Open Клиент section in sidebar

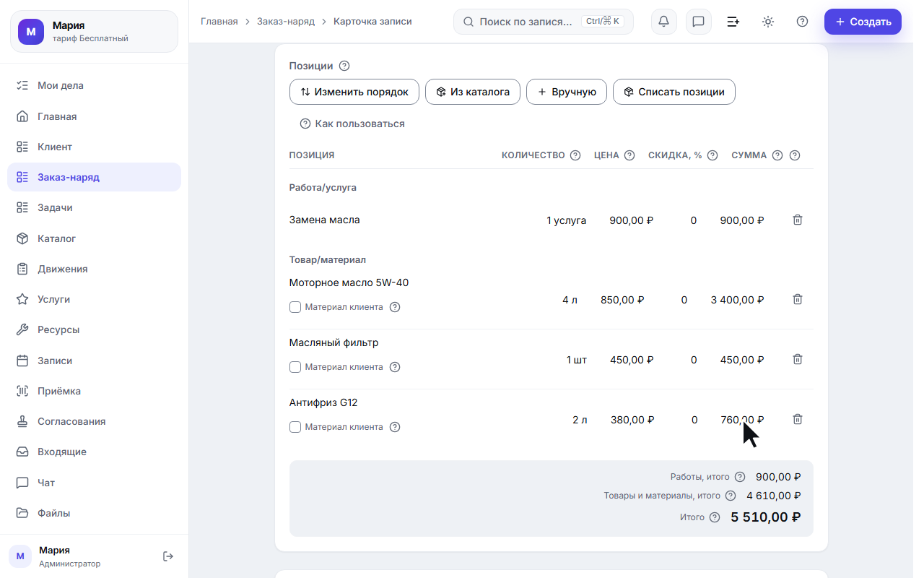point(94,147)
